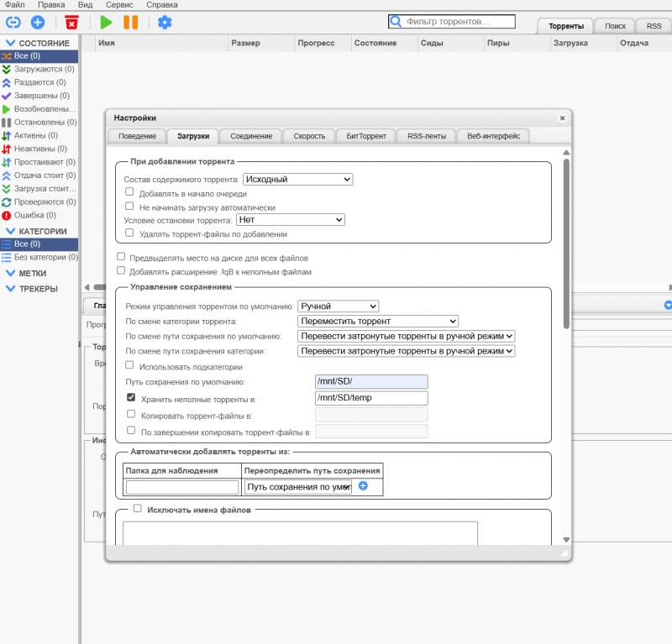Image resolution: width=672 pixels, height=644 pixels.
Task: Uncheck Хранить неполные торренты в
Action: (130, 398)
